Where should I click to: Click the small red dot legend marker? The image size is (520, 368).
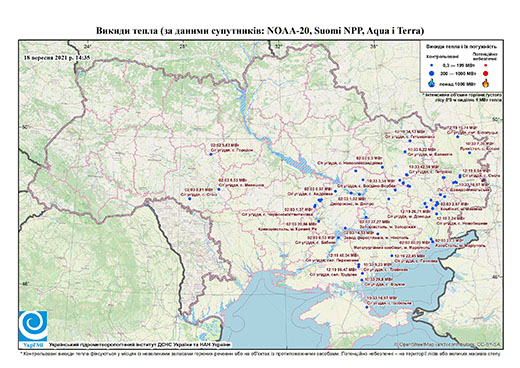[x=485, y=65]
